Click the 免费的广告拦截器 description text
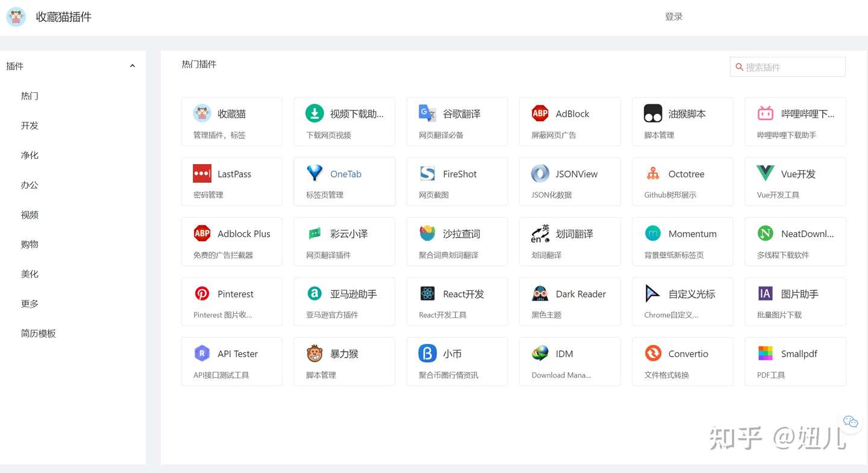This screenshot has width=868, height=473. pyautogui.click(x=223, y=255)
